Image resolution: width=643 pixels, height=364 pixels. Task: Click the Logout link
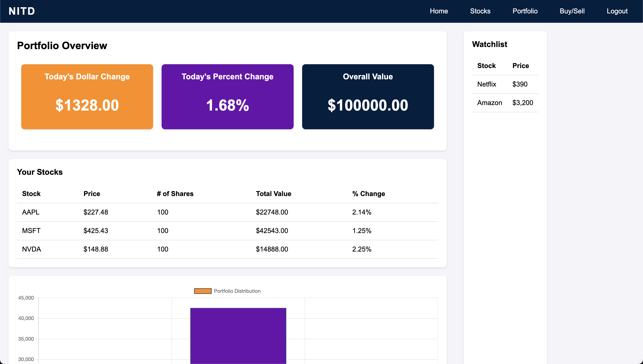617,11
